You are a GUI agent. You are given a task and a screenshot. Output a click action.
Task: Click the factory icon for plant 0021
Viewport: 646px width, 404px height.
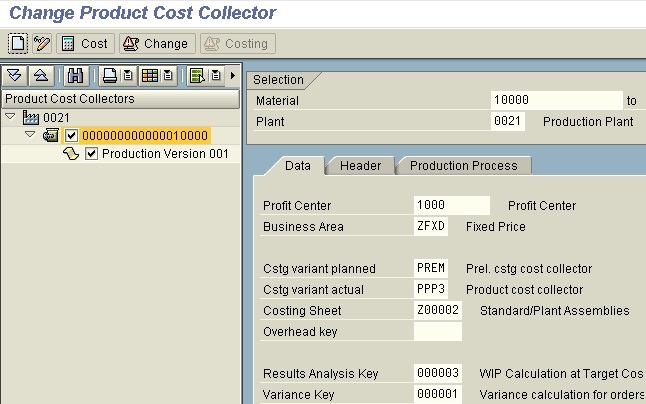[x=31, y=118]
